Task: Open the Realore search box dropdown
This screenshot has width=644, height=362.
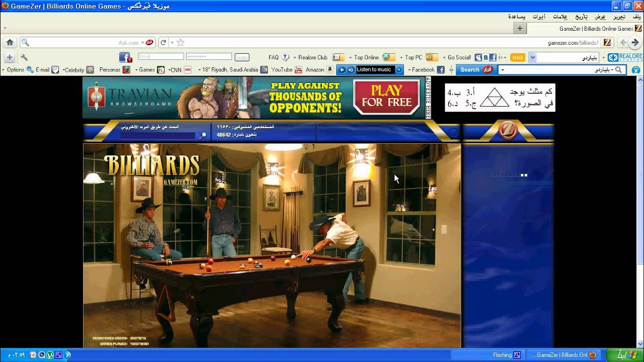Action: [532, 57]
